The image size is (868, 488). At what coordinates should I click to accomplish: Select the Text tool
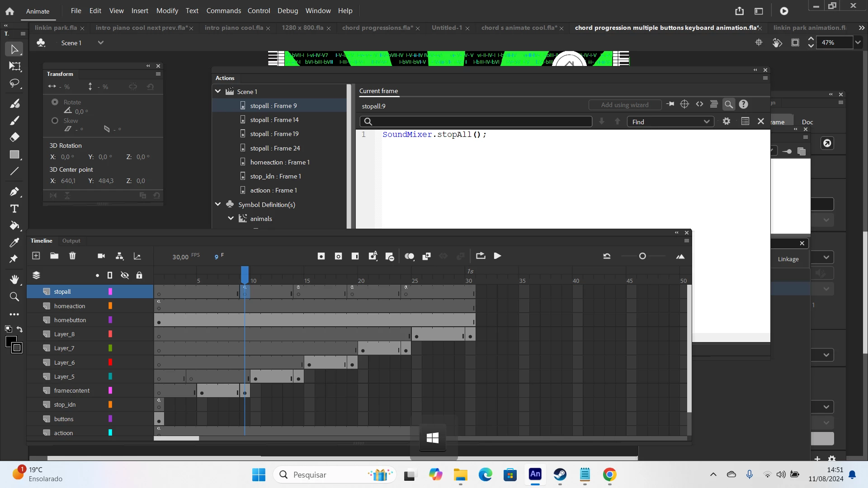14,209
